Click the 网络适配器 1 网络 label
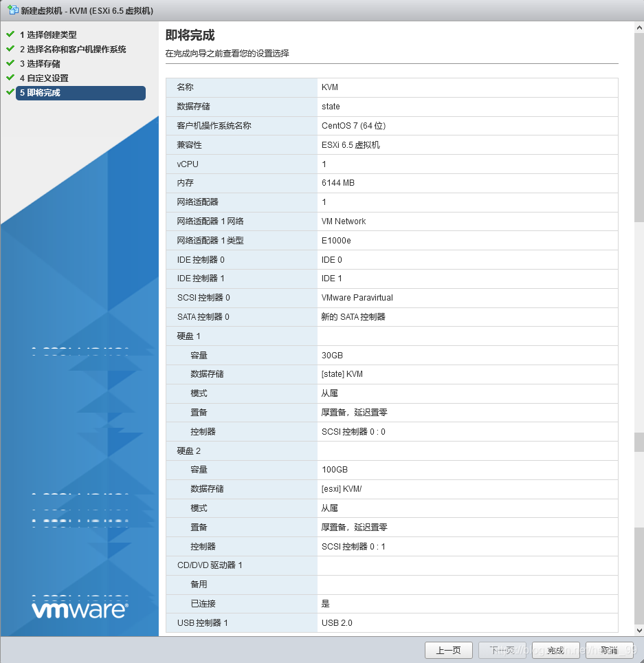Screen dimensions: 644x663 210,221
